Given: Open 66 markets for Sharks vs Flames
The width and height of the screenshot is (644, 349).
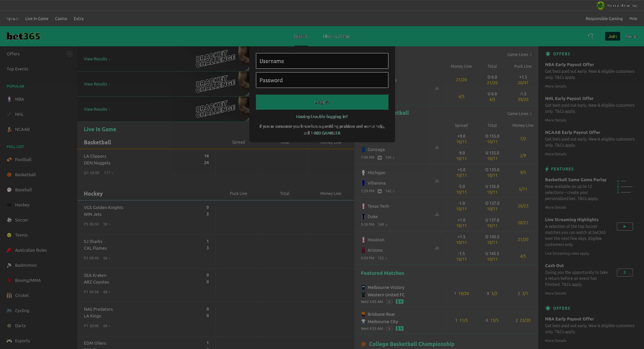Looking at the screenshot, I should point(107,258).
